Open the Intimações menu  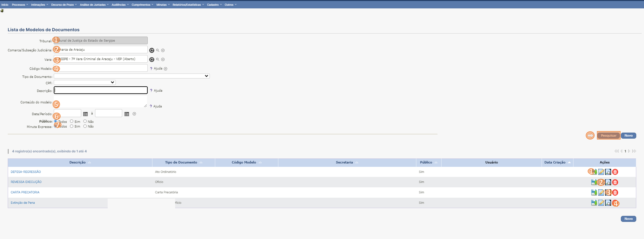(40, 5)
